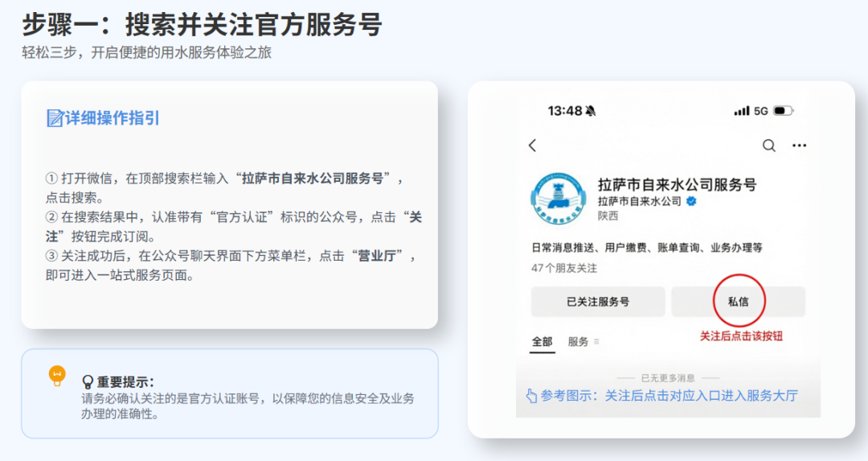Toggle the 已关注服务号 follow button
The width and height of the screenshot is (868, 461).
(598, 302)
